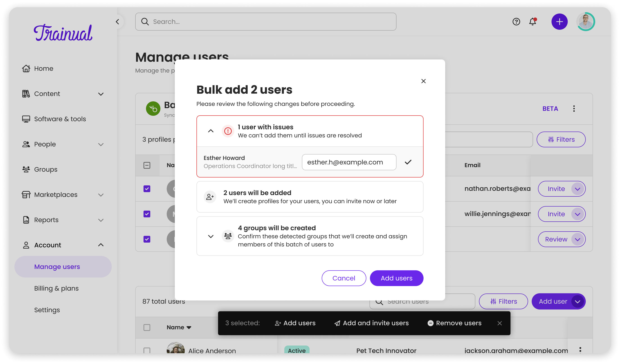Click Invite for nathan.roberts
Image resolution: width=620 pixels, height=364 pixels.
click(x=556, y=189)
